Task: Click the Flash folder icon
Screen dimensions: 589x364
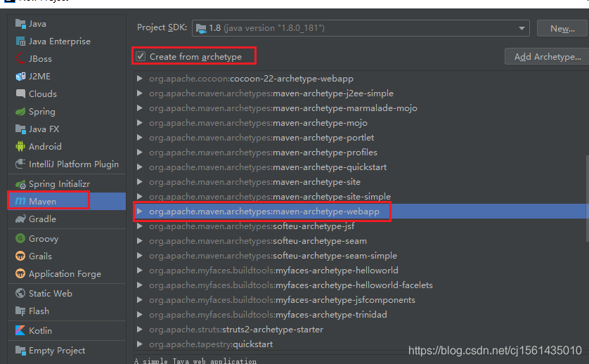Action: pyautogui.click(x=20, y=311)
